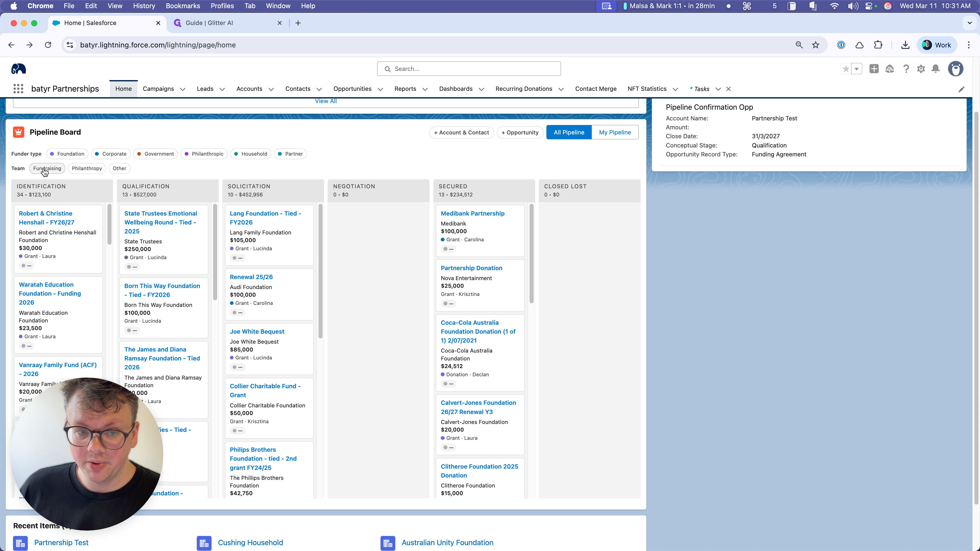Open the Notifications bell
Viewport: 980px width, 551px height.
tap(936, 69)
